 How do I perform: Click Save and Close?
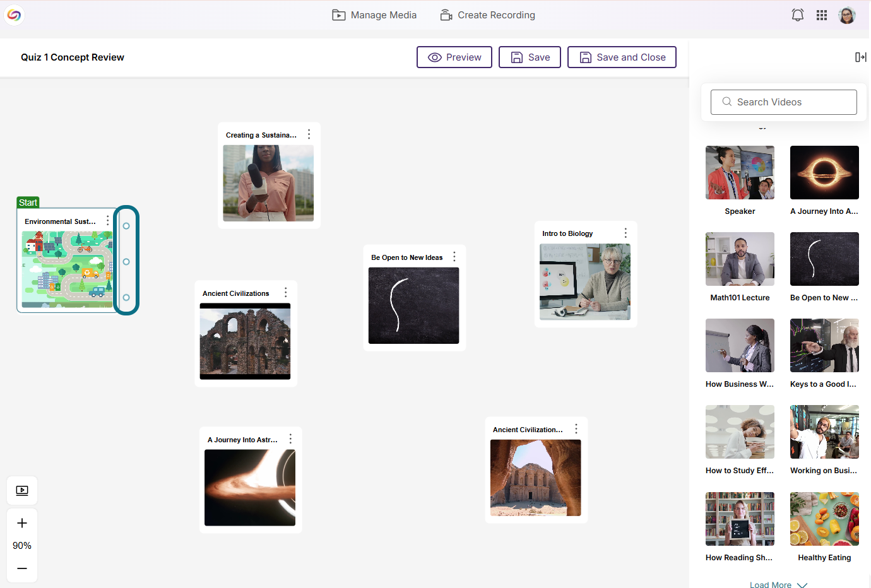tap(622, 57)
